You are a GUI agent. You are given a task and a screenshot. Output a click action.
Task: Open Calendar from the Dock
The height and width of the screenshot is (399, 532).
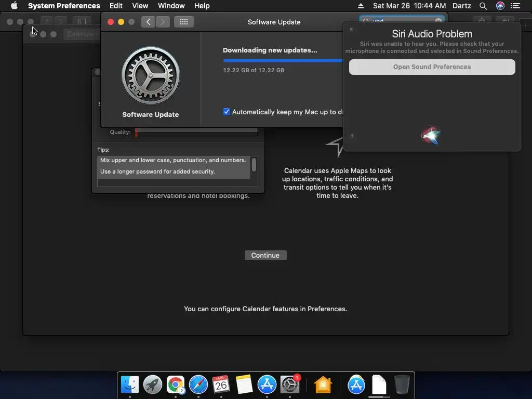pos(221,385)
